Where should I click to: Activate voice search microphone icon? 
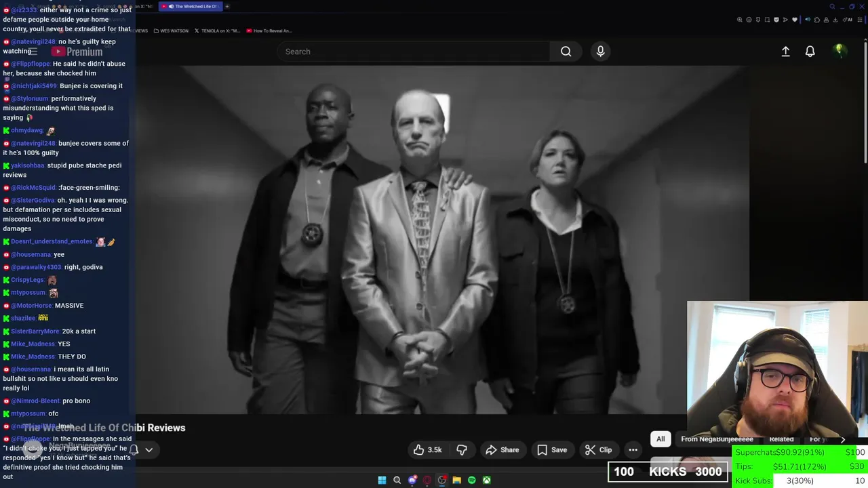click(600, 52)
